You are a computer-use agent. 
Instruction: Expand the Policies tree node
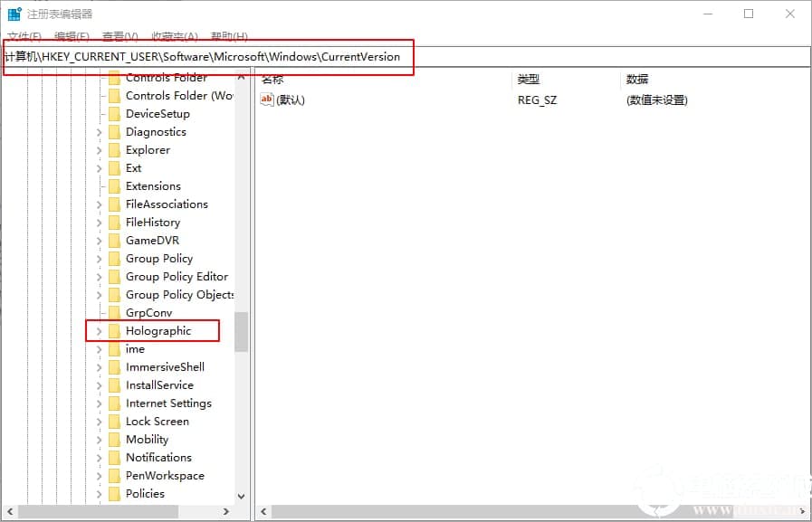[x=99, y=493]
